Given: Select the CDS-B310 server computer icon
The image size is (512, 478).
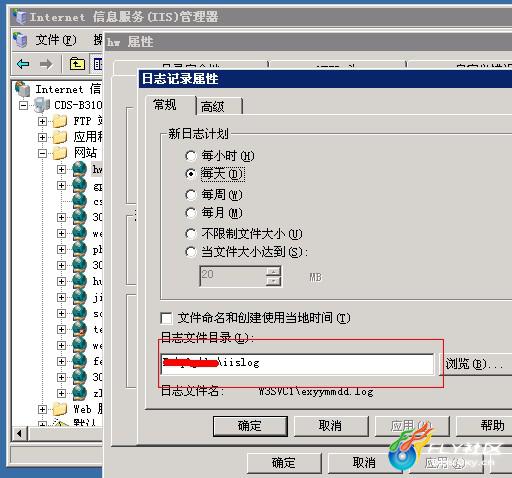Looking at the screenshot, I should [42, 105].
